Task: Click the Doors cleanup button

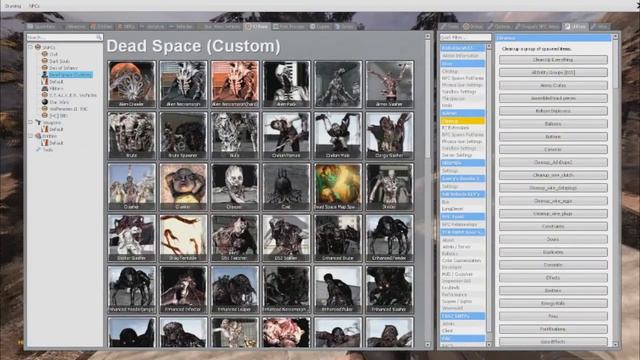Action: (553, 239)
